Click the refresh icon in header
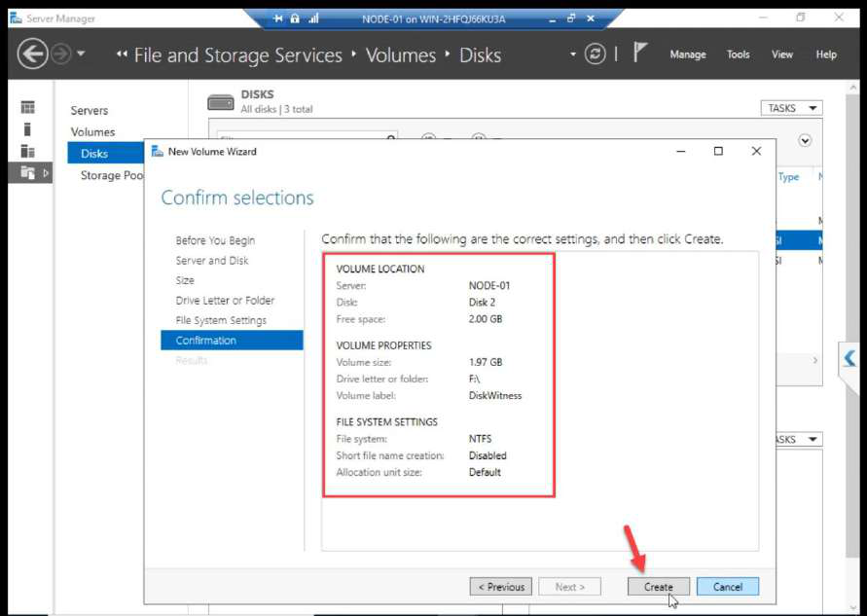 pos(595,54)
